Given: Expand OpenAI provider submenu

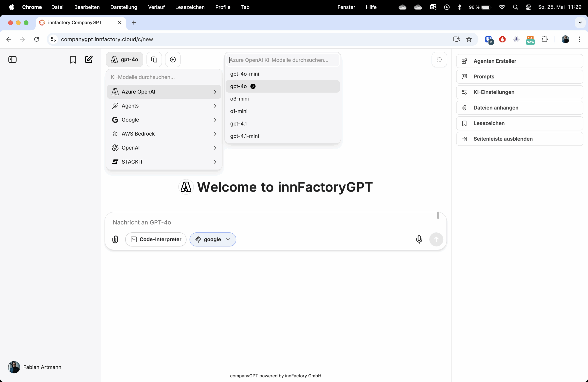Looking at the screenshot, I should point(164,148).
